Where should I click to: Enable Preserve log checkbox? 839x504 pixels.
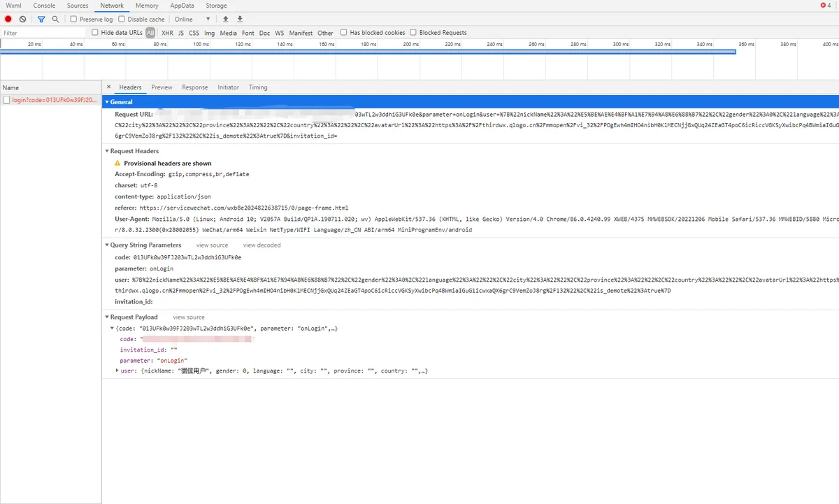click(x=74, y=20)
